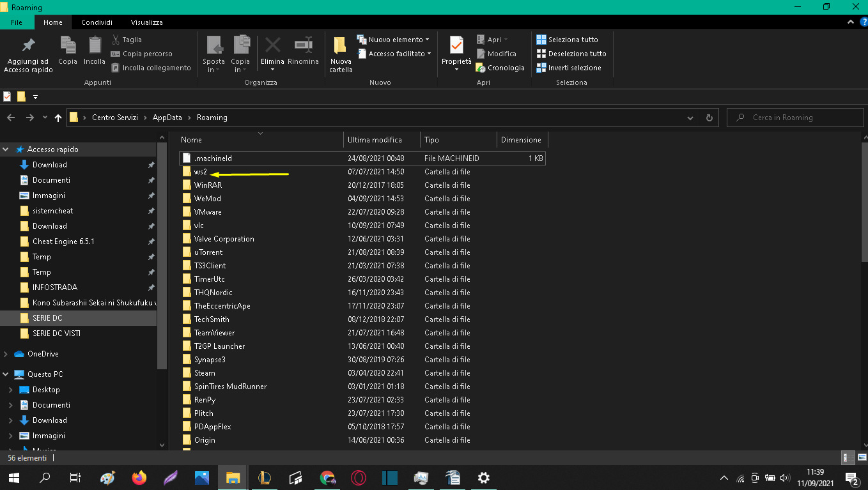Open the notification center icon
The width and height of the screenshot is (868, 490).
click(852, 477)
